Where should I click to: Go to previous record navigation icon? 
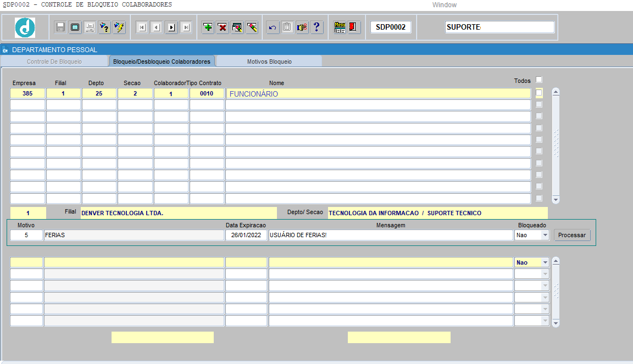157,27
